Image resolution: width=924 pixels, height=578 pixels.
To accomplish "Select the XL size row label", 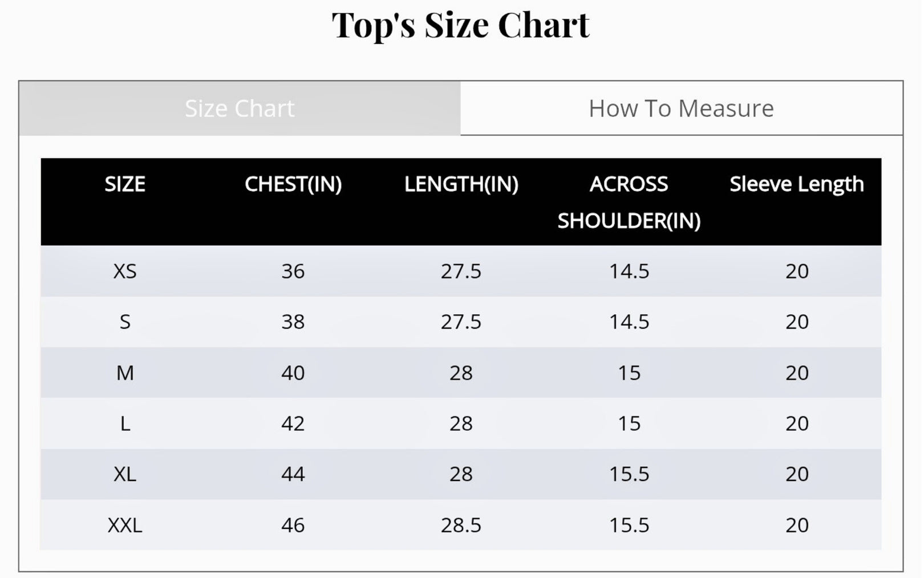I will click(x=125, y=474).
